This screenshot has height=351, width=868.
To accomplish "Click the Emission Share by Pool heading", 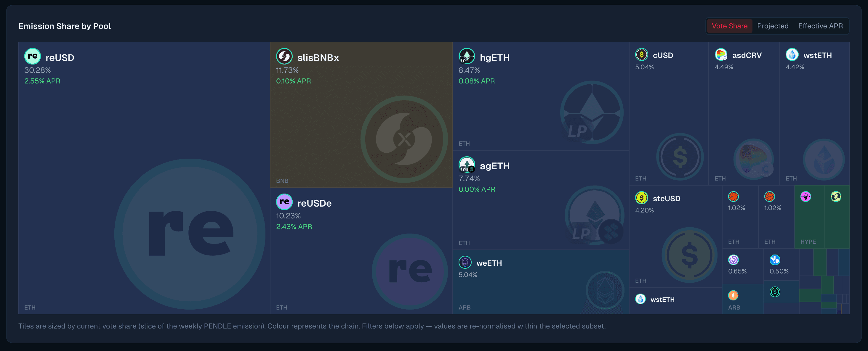I will (65, 26).
